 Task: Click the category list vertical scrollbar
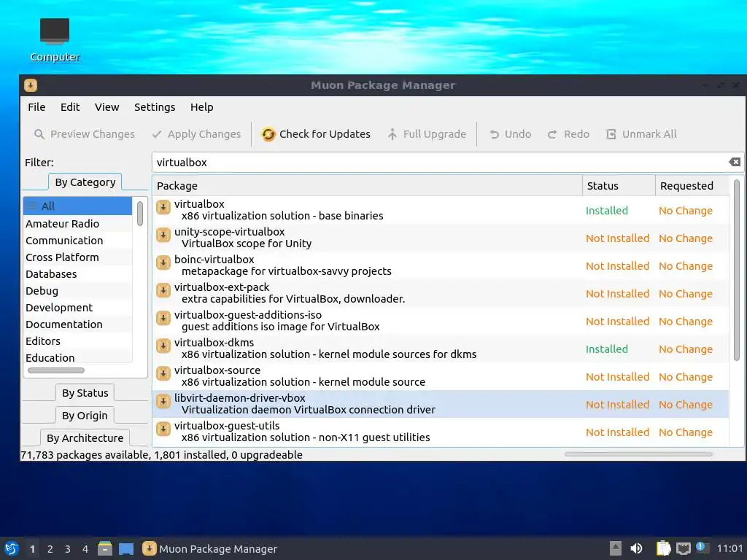[x=139, y=214]
